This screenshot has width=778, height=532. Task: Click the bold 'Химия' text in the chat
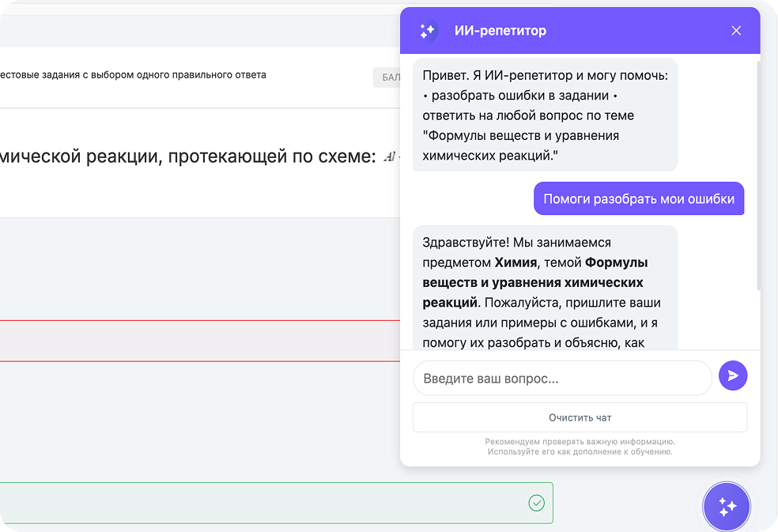516,262
